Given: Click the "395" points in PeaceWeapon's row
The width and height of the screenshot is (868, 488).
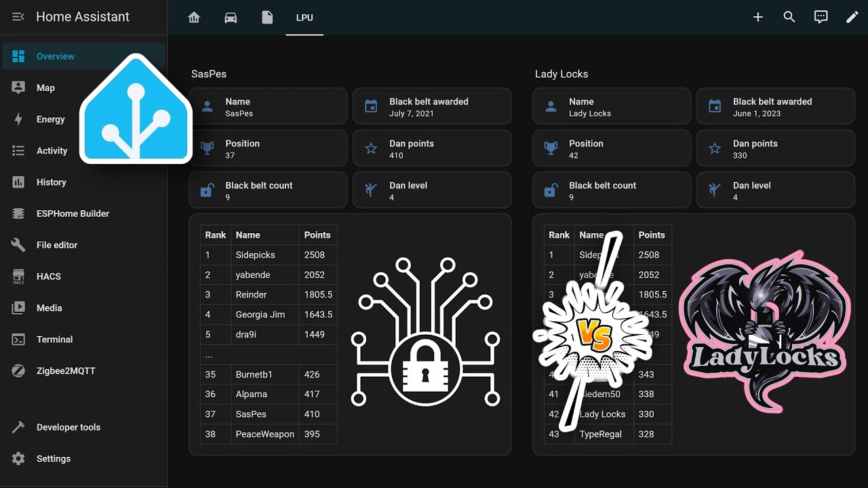Looking at the screenshot, I should coord(312,434).
